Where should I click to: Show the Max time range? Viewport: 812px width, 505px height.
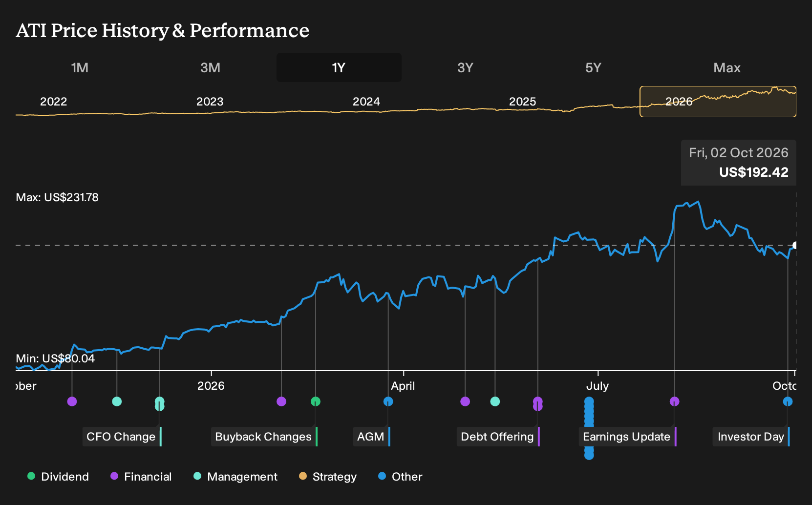click(x=727, y=67)
